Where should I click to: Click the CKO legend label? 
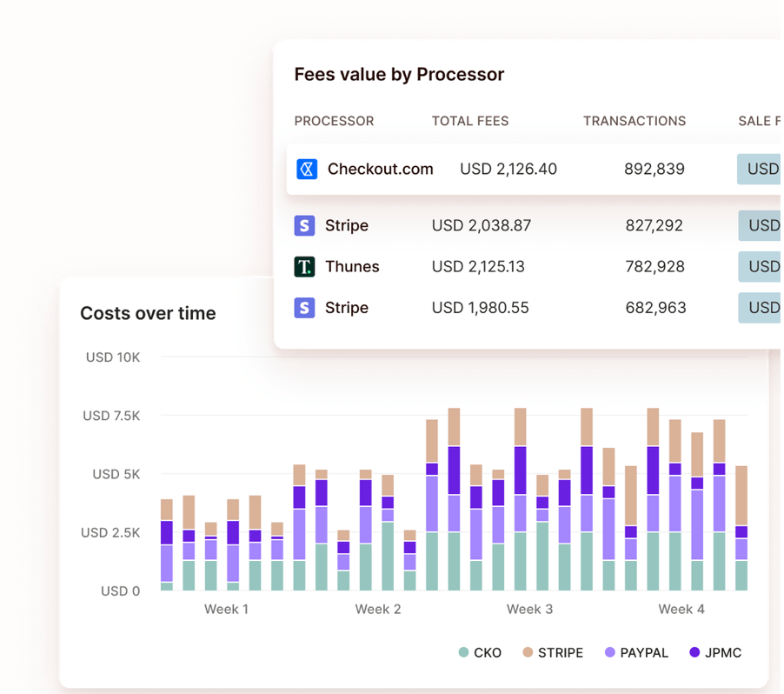click(x=488, y=653)
